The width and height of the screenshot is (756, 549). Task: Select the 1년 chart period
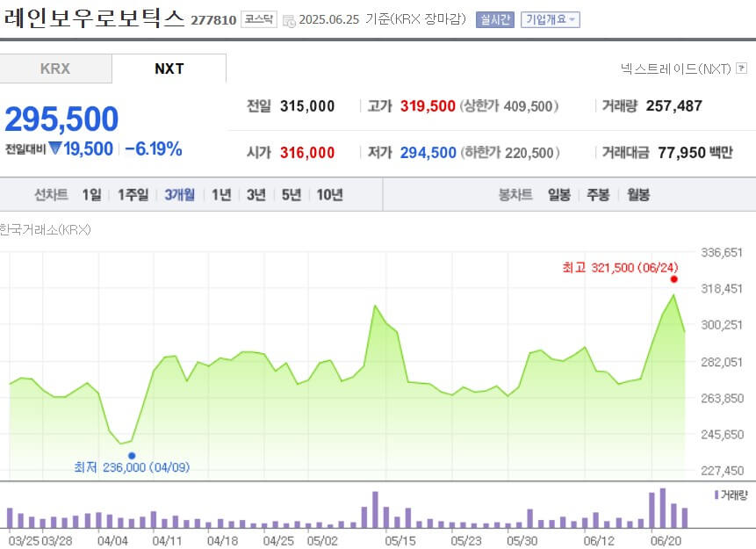pyautogui.click(x=220, y=194)
